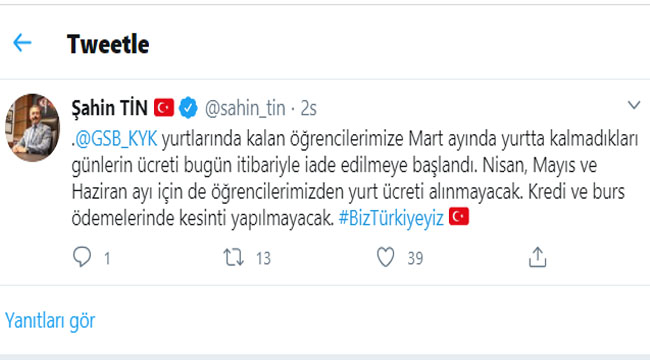Open the Şahin TİN display name

pyautogui.click(x=109, y=108)
